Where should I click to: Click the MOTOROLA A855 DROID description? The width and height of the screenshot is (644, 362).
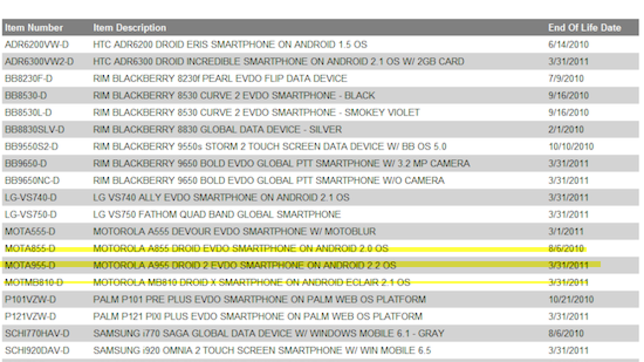pyautogui.click(x=240, y=249)
